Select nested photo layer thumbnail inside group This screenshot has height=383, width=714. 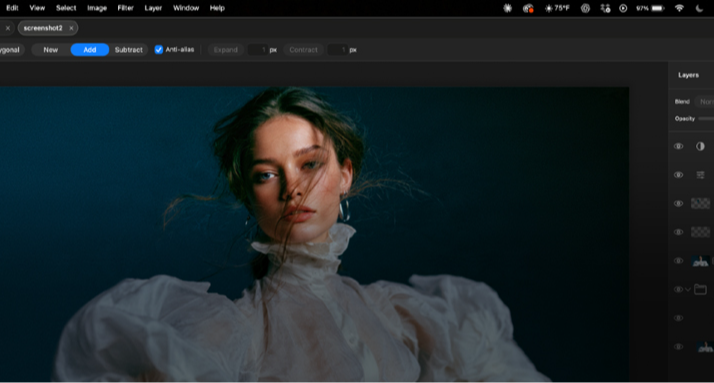(x=705, y=347)
